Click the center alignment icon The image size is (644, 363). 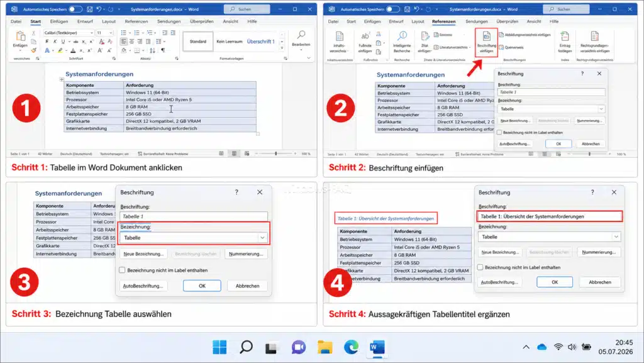[x=132, y=42]
